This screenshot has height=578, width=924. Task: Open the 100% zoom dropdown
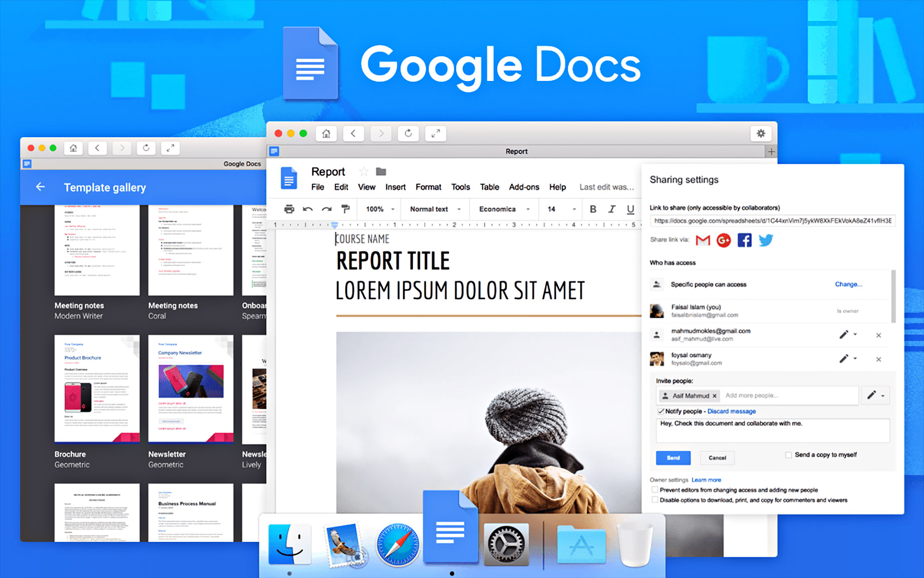tap(380, 209)
